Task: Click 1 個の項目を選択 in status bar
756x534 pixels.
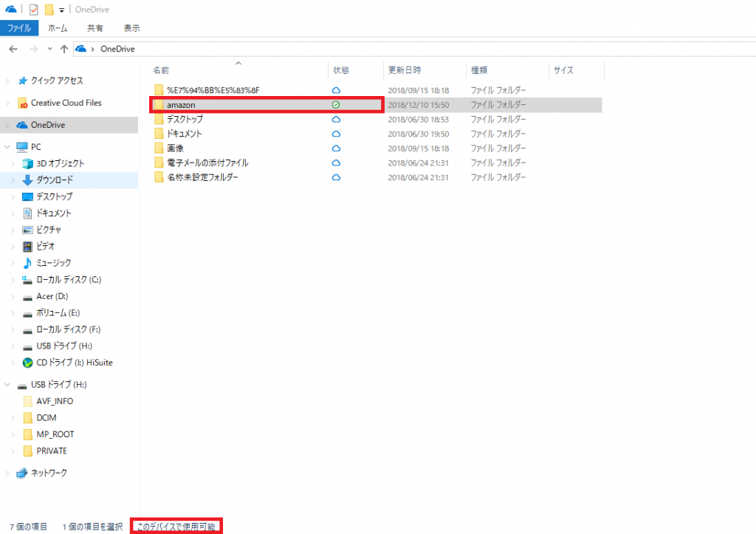Action: [x=92, y=527]
